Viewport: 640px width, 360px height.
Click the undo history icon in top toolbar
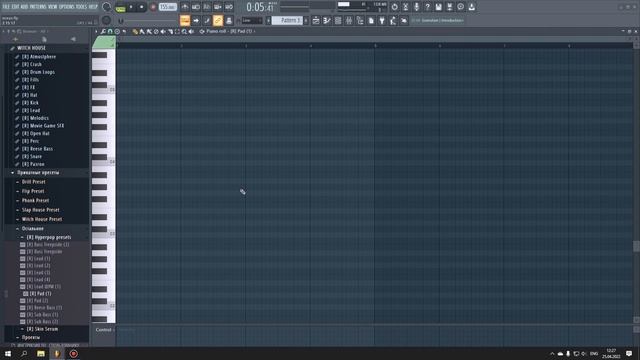click(394, 7)
